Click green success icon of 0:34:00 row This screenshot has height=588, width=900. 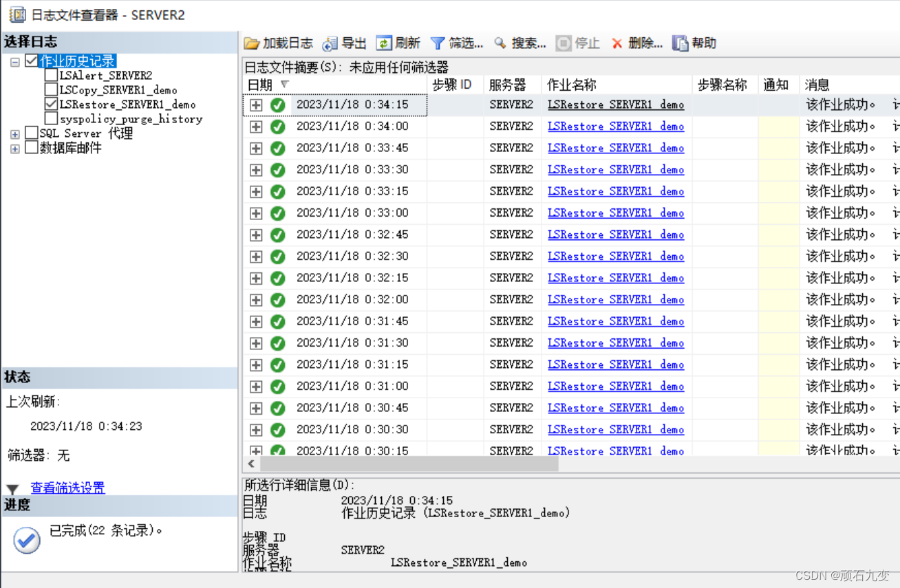tap(278, 127)
